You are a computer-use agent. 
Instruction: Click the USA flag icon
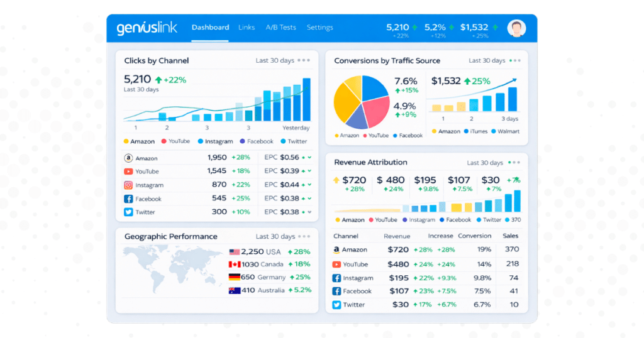(x=234, y=252)
